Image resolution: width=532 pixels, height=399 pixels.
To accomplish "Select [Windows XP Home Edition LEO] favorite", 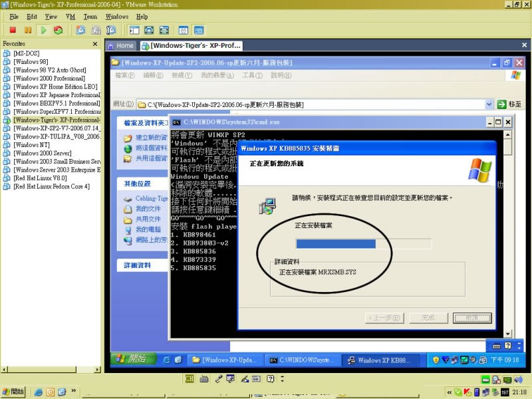I will click(x=55, y=86).
